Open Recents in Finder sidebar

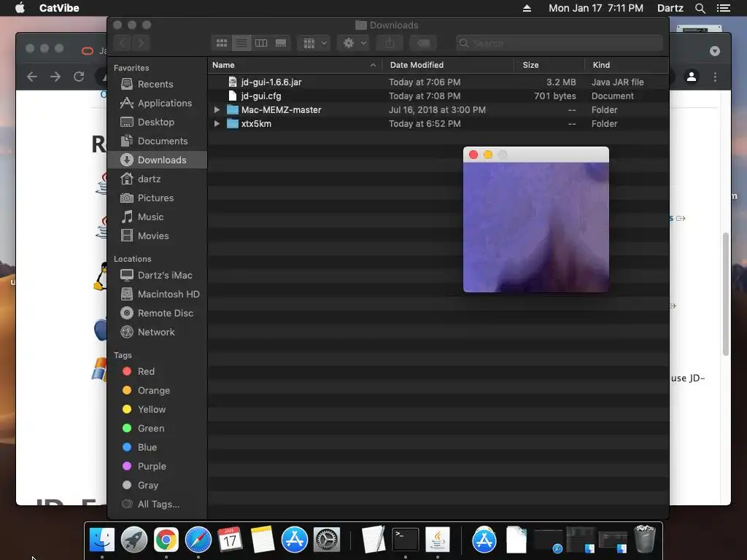[158, 85]
